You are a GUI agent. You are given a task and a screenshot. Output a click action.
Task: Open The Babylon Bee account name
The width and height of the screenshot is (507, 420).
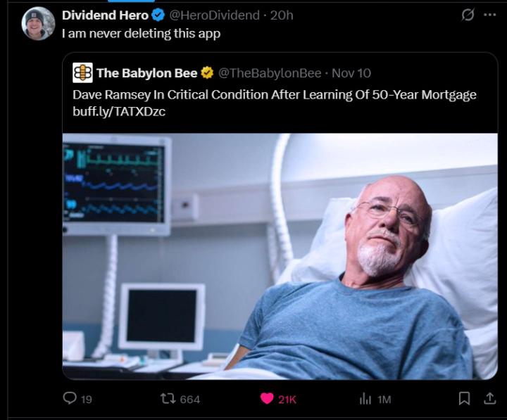[x=147, y=72]
